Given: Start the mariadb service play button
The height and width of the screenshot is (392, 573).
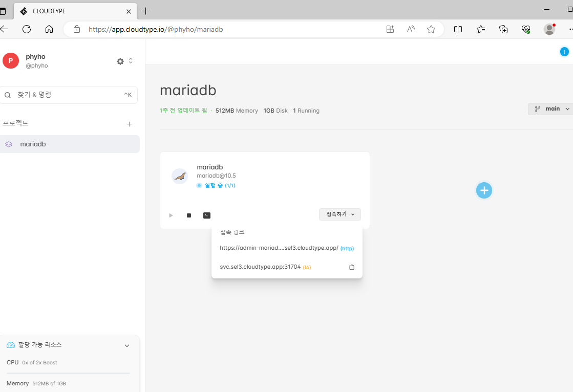Looking at the screenshot, I should point(171,215).
